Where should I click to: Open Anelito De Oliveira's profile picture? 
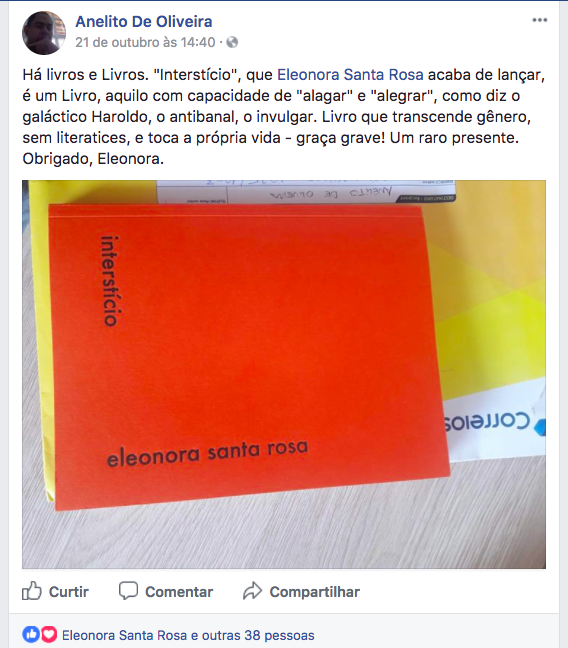tap(44, 33)
